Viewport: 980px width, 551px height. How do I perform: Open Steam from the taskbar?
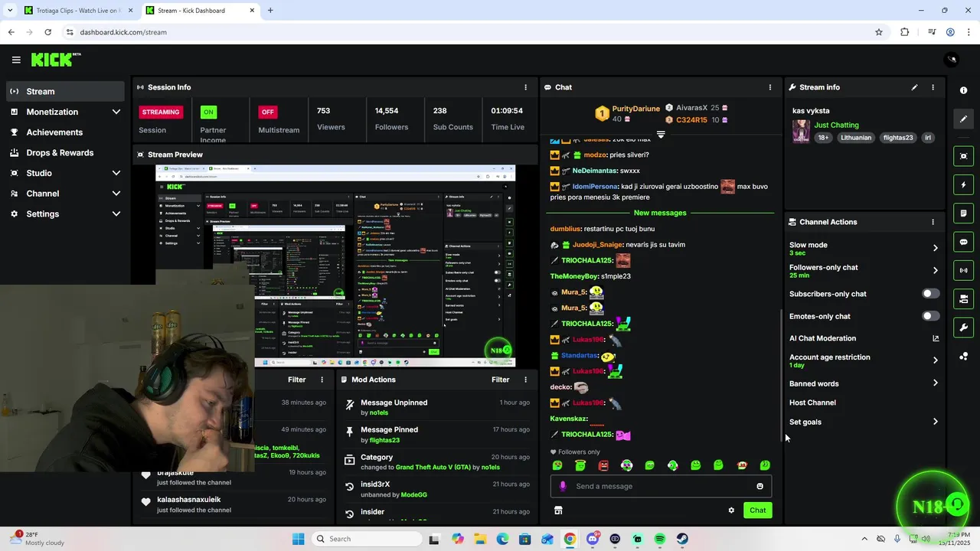click(x=682, y=539)
